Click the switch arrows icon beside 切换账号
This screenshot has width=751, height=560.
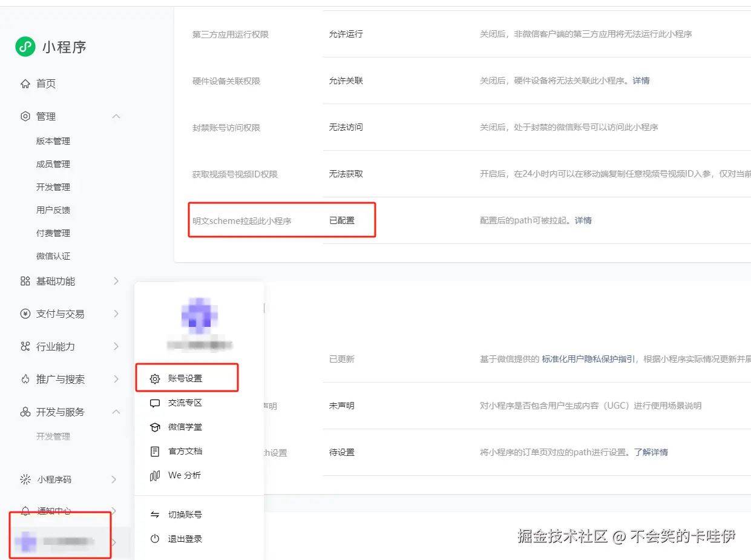tap(155, 515)
